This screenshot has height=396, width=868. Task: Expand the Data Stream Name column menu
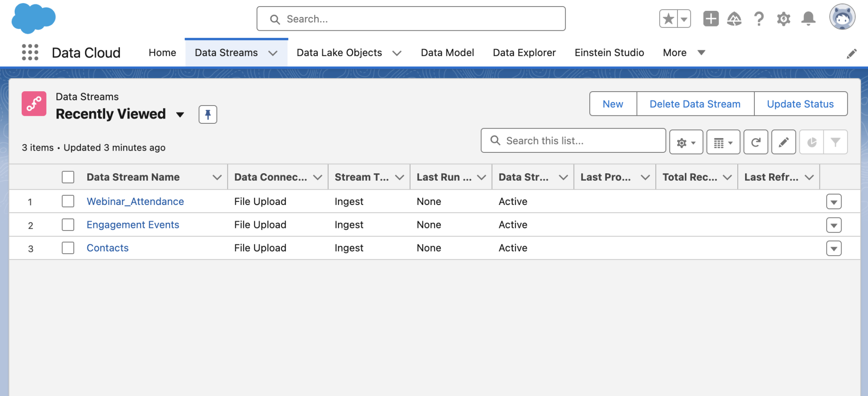click(x=216, y=177)
